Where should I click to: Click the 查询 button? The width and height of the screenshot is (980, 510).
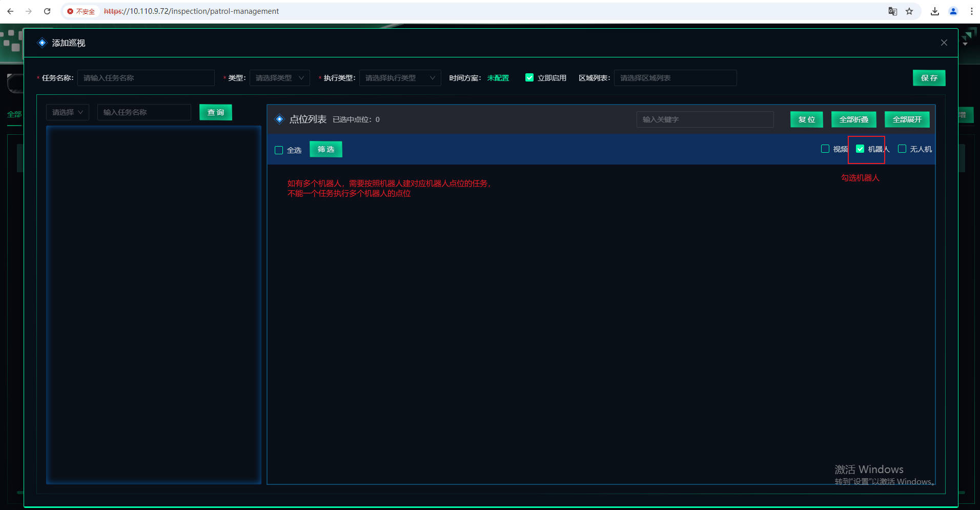[x=216, y=112]
